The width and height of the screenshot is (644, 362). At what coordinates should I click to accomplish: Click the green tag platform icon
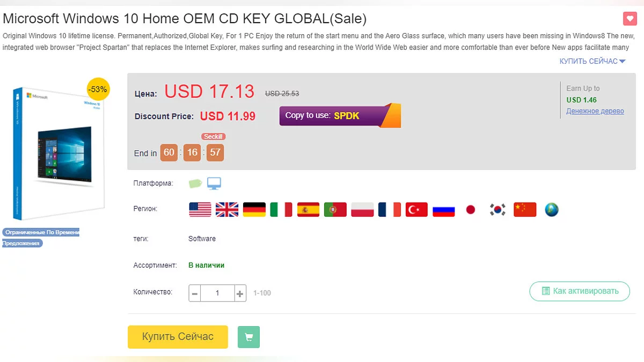[195, 183]
